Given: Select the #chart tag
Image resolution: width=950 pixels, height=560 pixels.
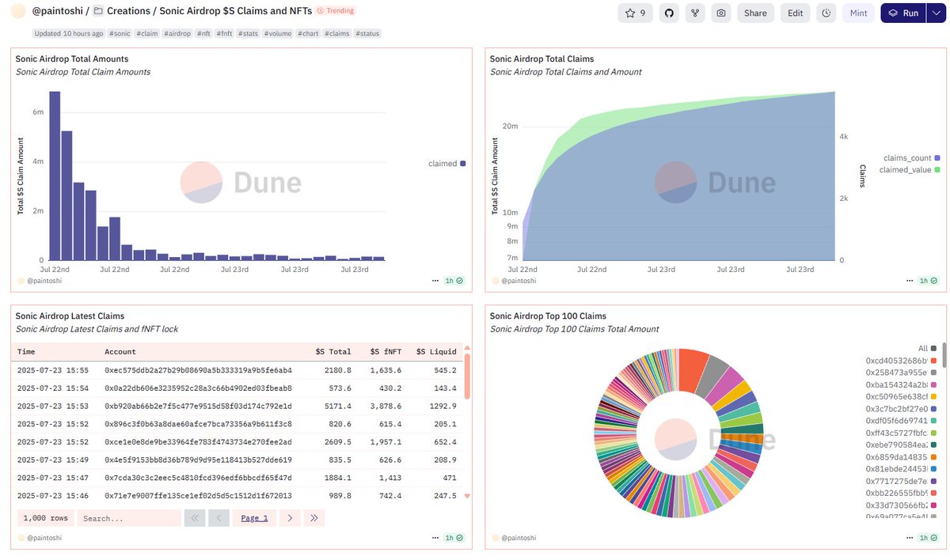Looking at the screenshot, I should [308, 33].
